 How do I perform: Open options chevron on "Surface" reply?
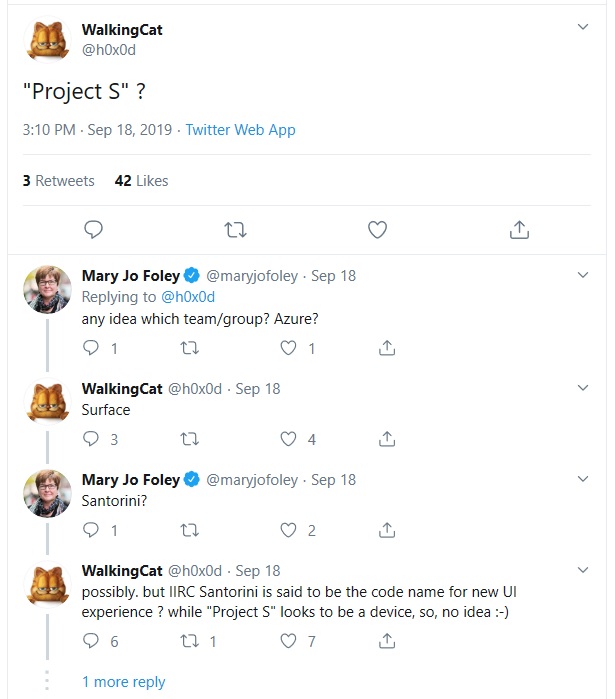point(584,388)
